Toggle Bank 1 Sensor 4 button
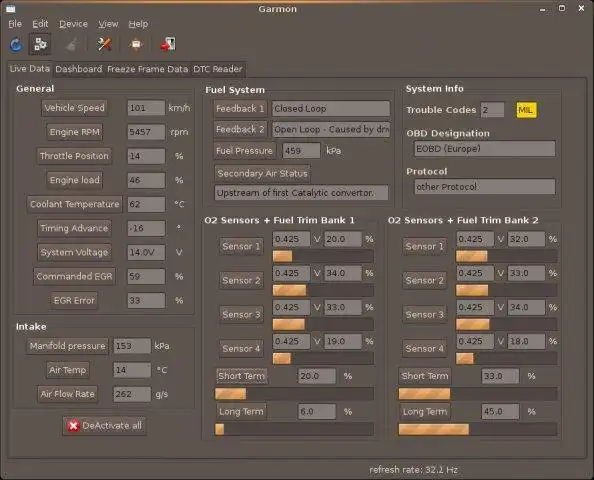The height and width of the screenshot is (480, 594). coord(241,349)
